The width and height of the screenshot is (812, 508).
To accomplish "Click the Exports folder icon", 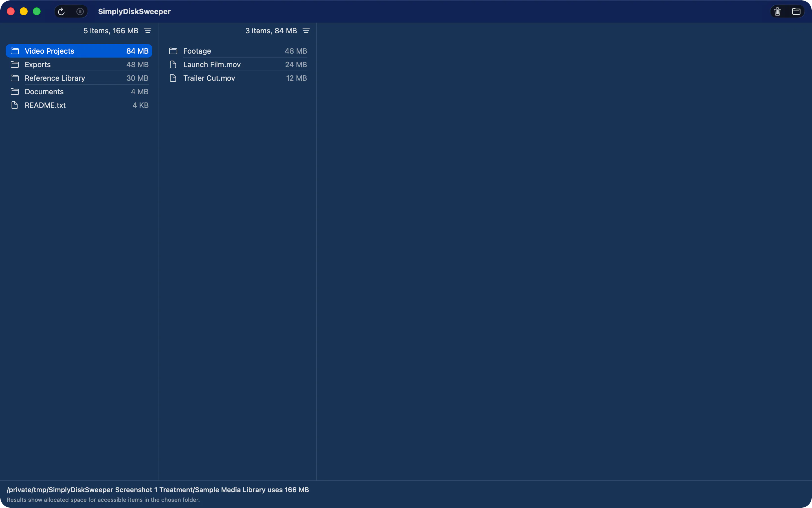I will pos(15,65).
